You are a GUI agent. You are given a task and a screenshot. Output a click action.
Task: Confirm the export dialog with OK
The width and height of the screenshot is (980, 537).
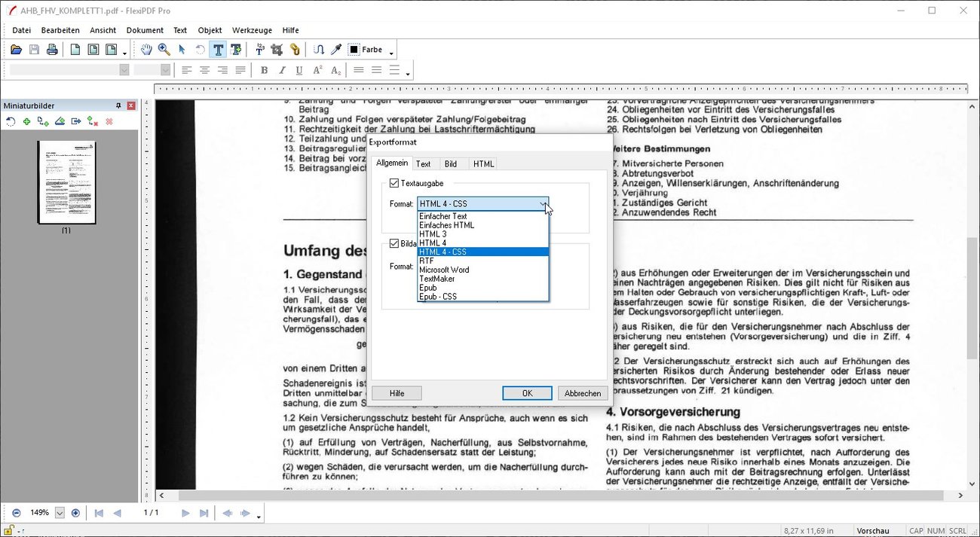coord(526,392)
